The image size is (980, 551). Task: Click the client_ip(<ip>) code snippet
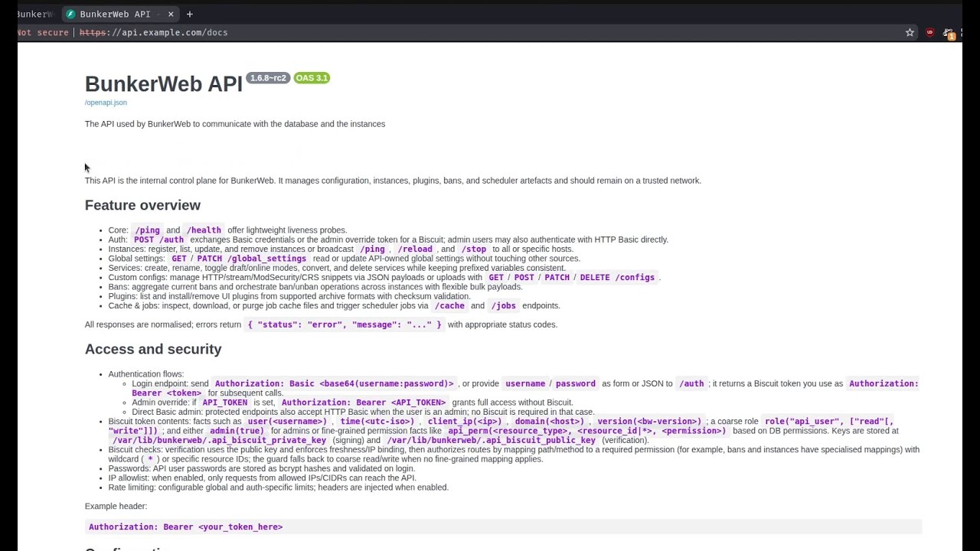(465, 422)
